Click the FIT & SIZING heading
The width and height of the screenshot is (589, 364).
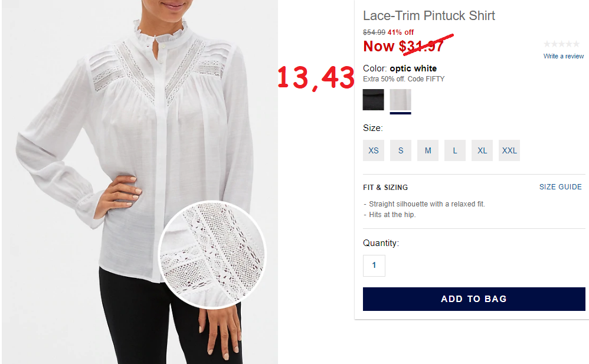coord(385,188)
